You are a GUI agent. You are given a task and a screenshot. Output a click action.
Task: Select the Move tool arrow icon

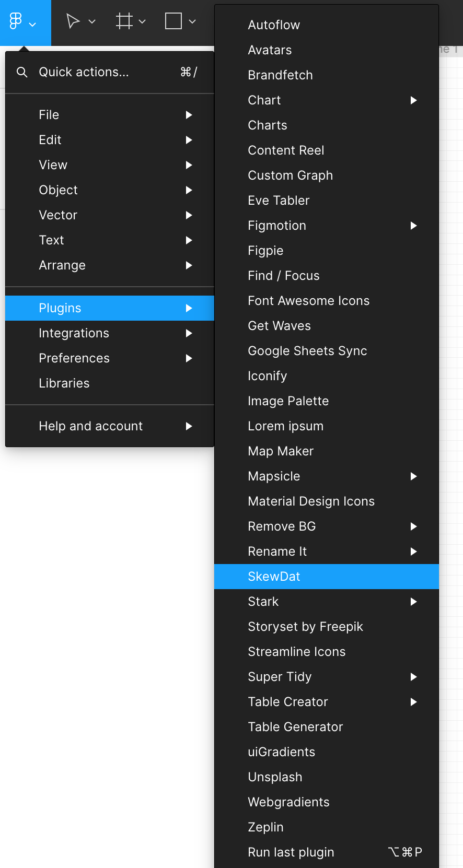(73, 21)
